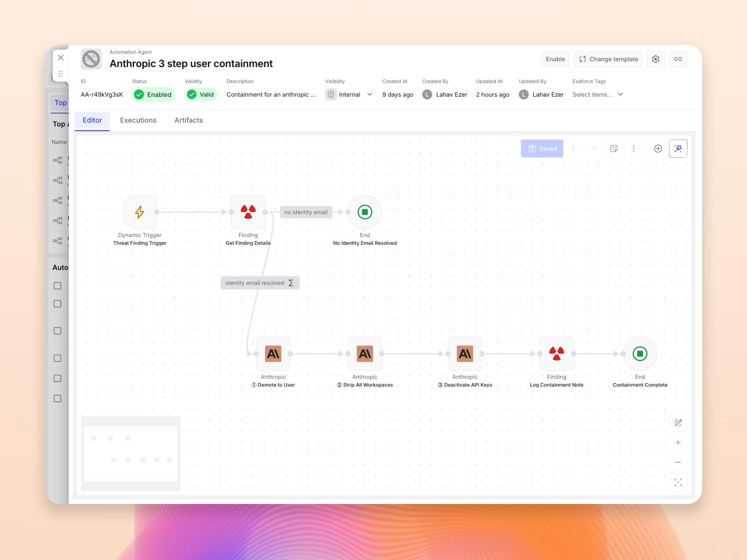Click the disabled agent avatar icon
The image size is (747, 560).
(x=91, y=59)
